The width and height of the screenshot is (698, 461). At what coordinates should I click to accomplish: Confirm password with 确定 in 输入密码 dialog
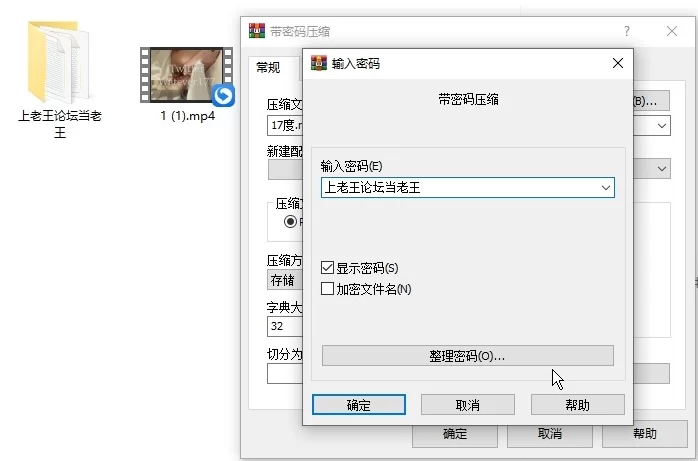pyautogui.click(x=359, y=404)
